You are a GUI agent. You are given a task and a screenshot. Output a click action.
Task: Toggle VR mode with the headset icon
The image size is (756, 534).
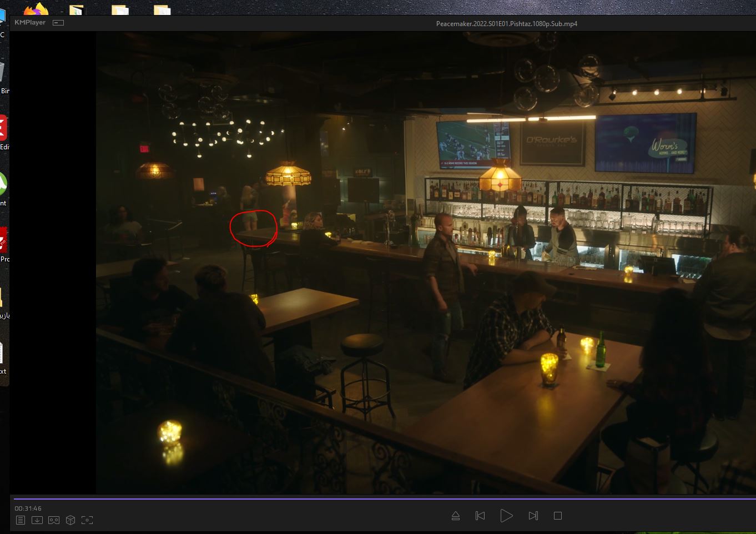(54, 520)
